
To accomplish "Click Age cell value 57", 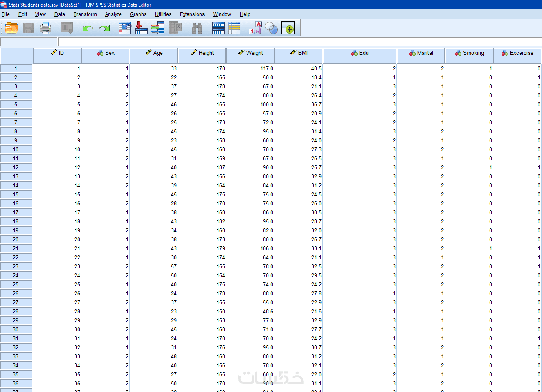I will click(154, 266).
